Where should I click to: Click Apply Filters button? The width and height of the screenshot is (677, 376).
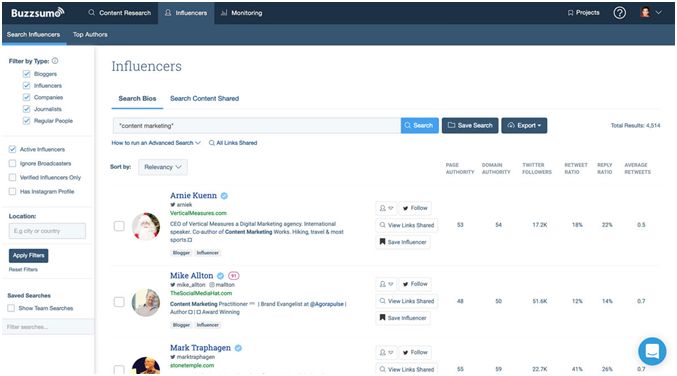click(x=28, y=256)
